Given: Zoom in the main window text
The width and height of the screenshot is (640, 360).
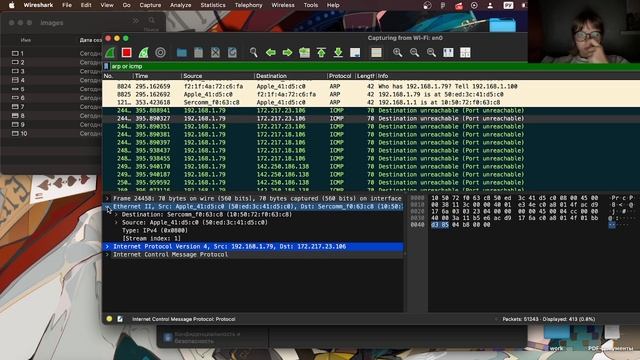Looking at the screenshot, I should [x=397, y=53].
